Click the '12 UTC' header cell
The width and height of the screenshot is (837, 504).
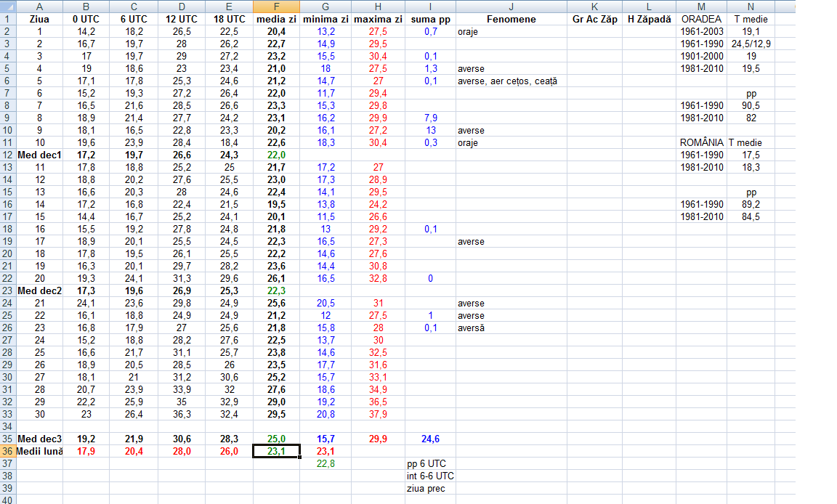182,19
